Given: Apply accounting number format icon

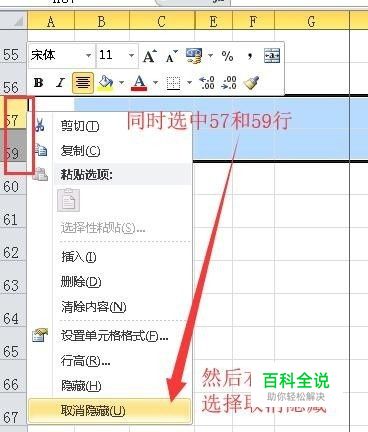Looking at the screenshot, I should [x=194, y=56].
